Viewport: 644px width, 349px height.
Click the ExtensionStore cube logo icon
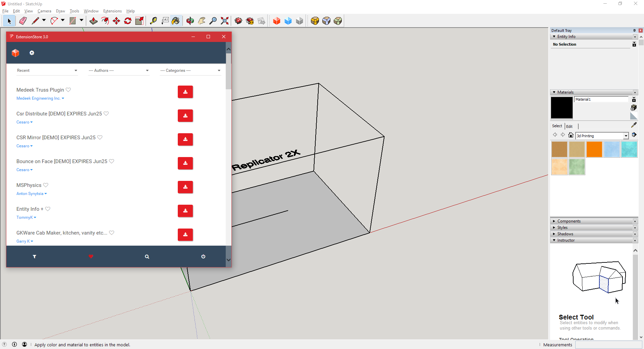pos(15,53)
